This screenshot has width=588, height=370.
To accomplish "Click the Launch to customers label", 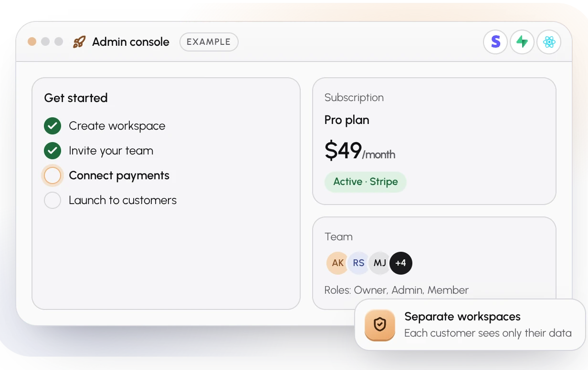I will pyautogui.click(x=123, y=200).
